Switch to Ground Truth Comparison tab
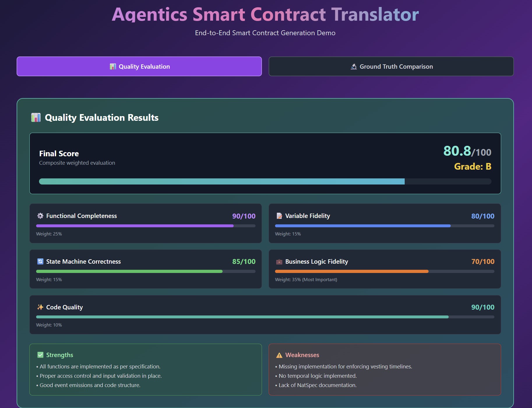 [x=391, y=66]
